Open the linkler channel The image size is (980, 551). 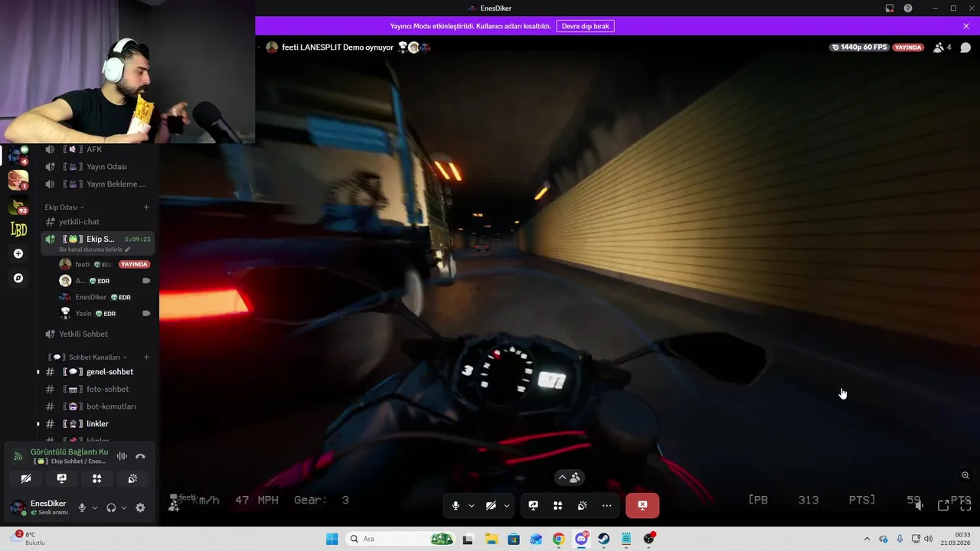(x=98, y=424)
